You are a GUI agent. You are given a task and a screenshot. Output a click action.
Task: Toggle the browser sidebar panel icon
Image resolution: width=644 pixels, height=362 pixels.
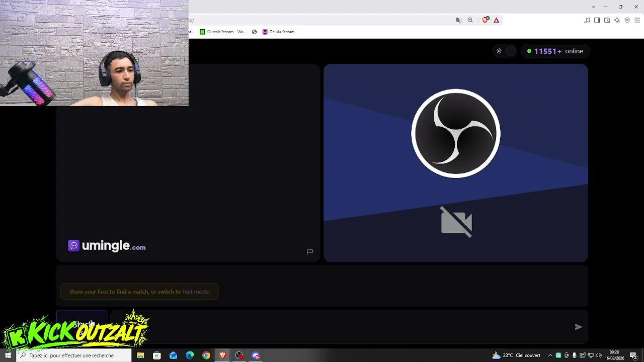597,20
